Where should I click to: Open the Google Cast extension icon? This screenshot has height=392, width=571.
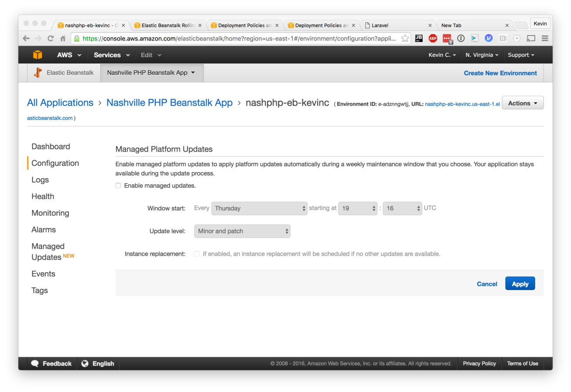click(x=531, y=38)
